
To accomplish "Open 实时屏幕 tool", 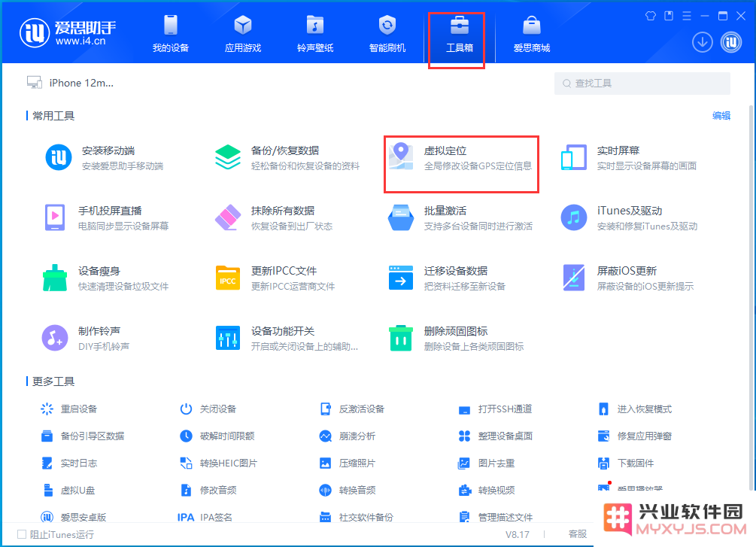I will tap(629, 158).
